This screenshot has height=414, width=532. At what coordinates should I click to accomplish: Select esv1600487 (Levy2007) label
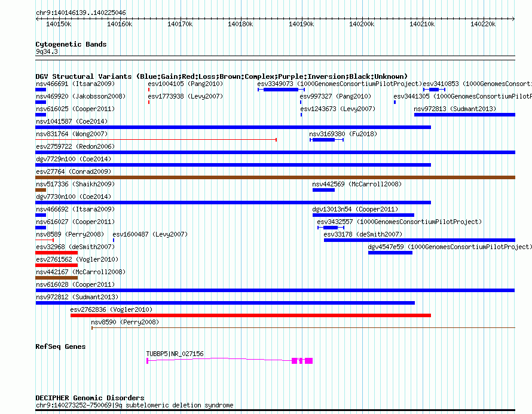coord(150,234)
